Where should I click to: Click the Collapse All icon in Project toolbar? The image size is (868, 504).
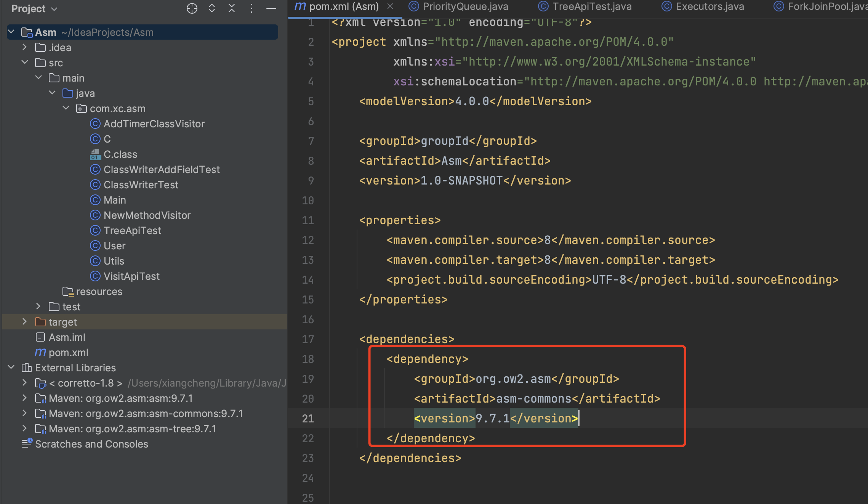232,8
